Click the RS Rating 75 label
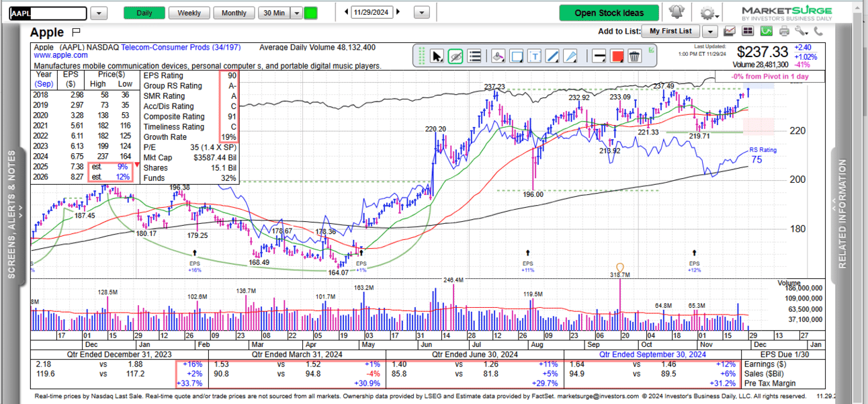The image size is (868, 404). [763, 155]
